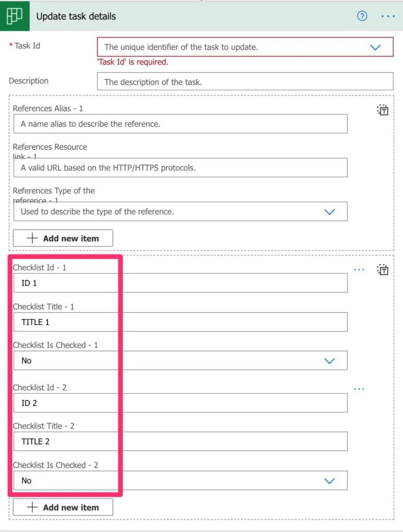Click the References Resource link URL field
Viewport: 403px width, 532px height.
tap(180, 168)
